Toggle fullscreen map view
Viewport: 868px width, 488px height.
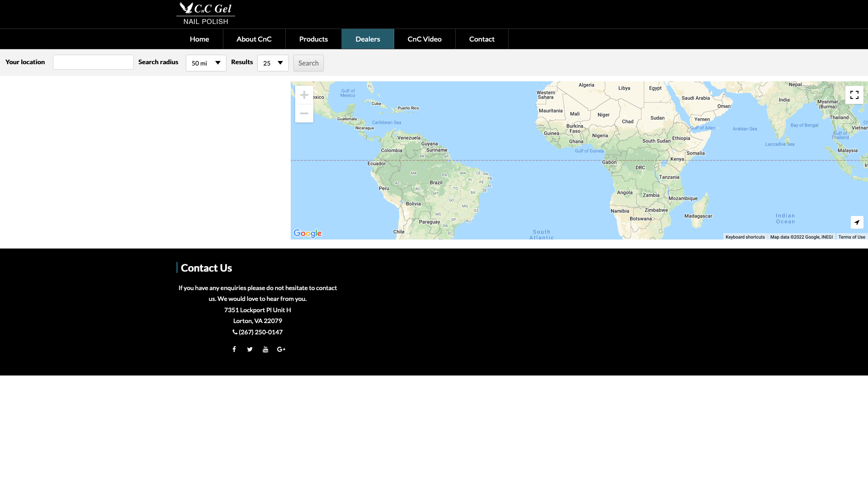pos(854,95)
